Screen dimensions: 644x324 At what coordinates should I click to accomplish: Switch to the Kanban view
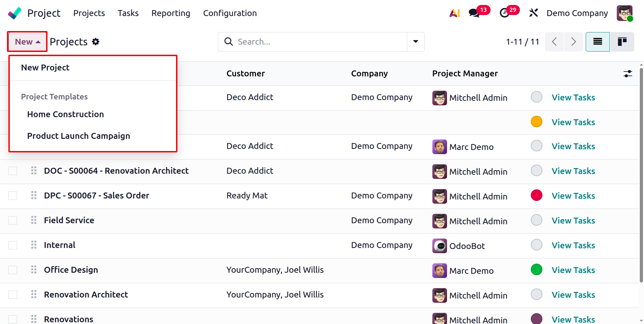pos(622,42)
